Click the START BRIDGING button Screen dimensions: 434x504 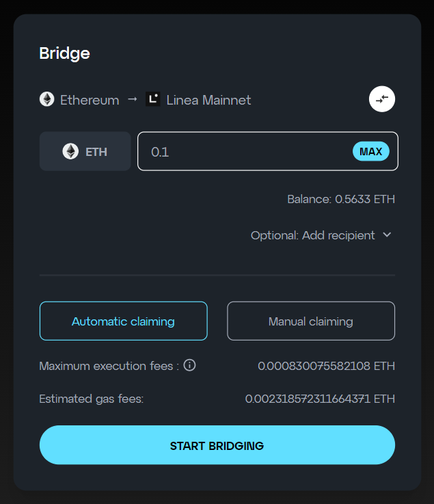point(217,445)
